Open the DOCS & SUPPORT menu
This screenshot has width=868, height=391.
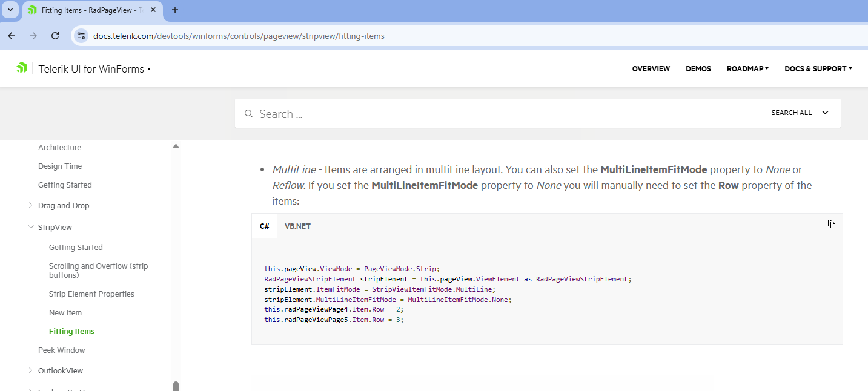tap(818, 69)
